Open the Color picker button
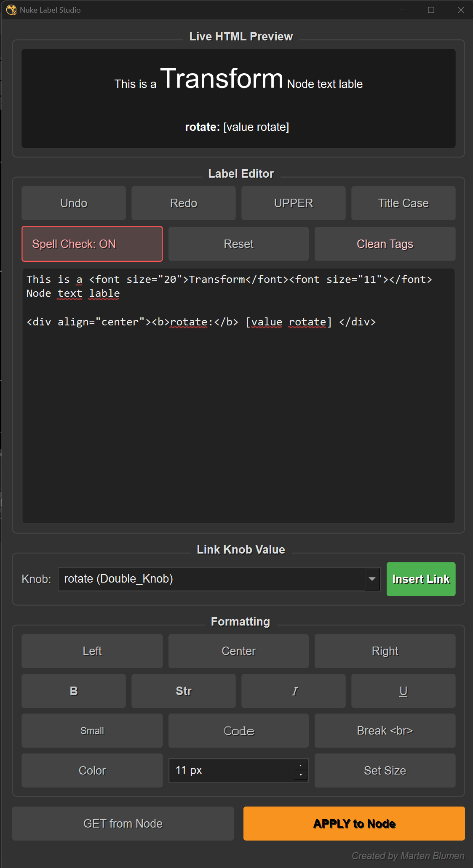Screen dimensions: 473x868 (x=92, y=770)
